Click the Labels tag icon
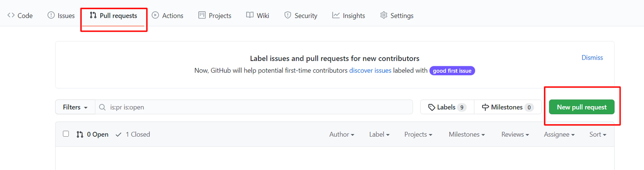This screenshot has width=644, height=170. tap(431, 107)
